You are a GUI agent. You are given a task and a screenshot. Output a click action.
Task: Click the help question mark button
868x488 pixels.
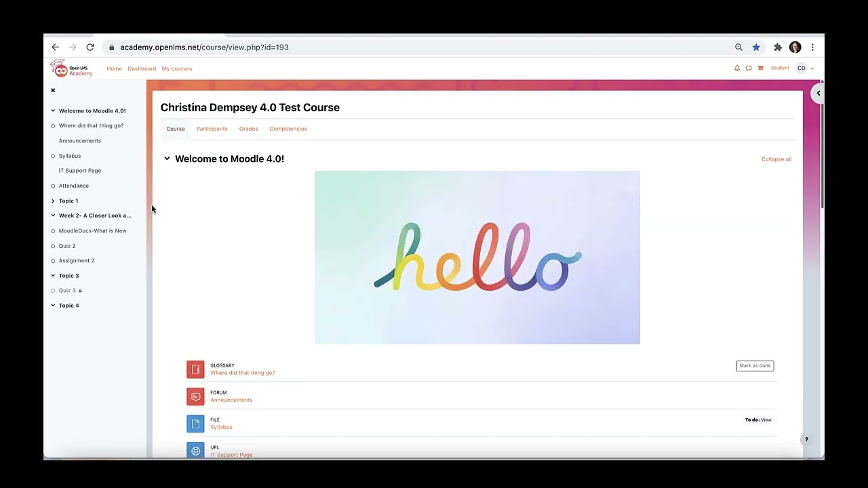(806, 440)
